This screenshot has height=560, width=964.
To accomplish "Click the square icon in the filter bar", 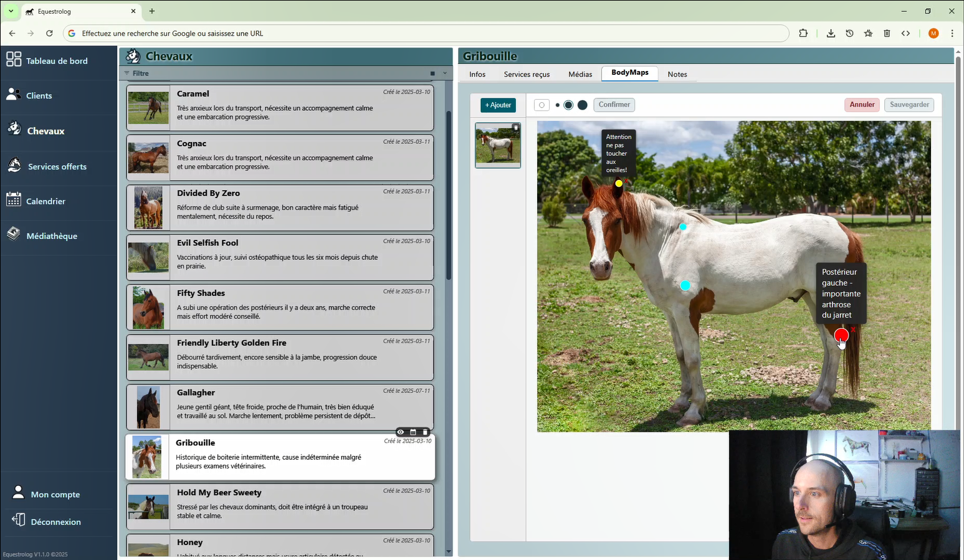I will coord(432,74).
